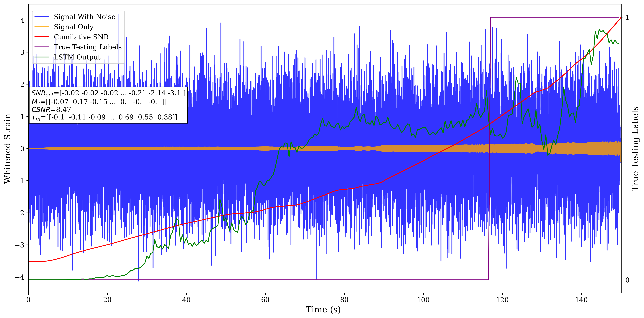Click the CSNR=8.47 text in the annotation box
The image size is (644, 318).
pos(51,110)
